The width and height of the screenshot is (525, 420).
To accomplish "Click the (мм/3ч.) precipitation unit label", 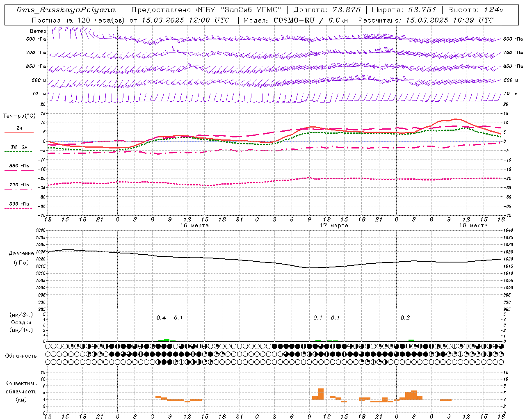I will (x=21, y=315).
